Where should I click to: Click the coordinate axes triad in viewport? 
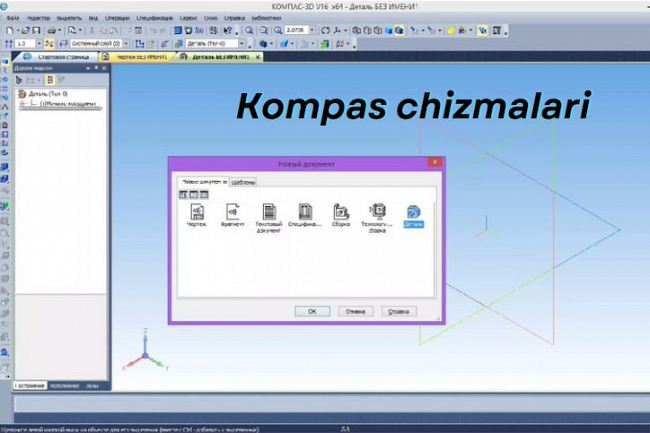tap(145, 350)
